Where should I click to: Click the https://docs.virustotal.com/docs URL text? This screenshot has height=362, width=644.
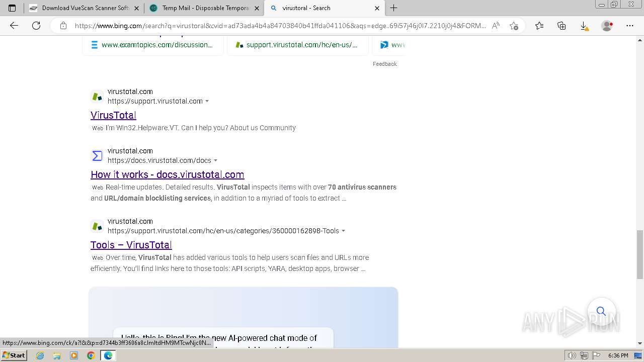[159, 160]
